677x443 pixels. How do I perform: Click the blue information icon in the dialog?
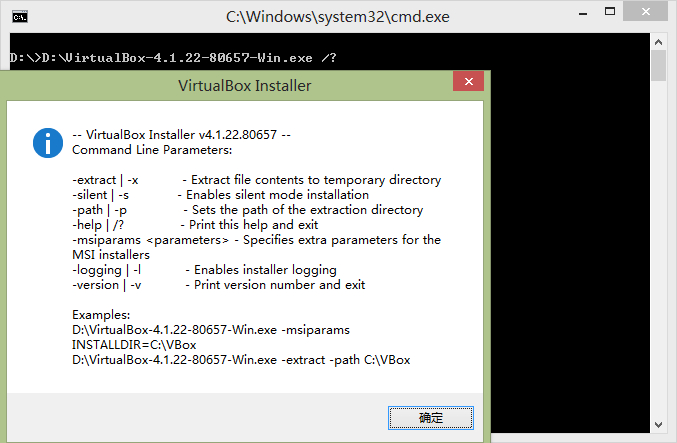coord(48,143)
